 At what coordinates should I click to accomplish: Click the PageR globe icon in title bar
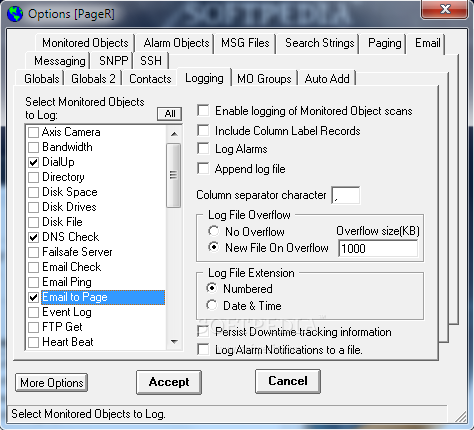[x=15, y=14]
